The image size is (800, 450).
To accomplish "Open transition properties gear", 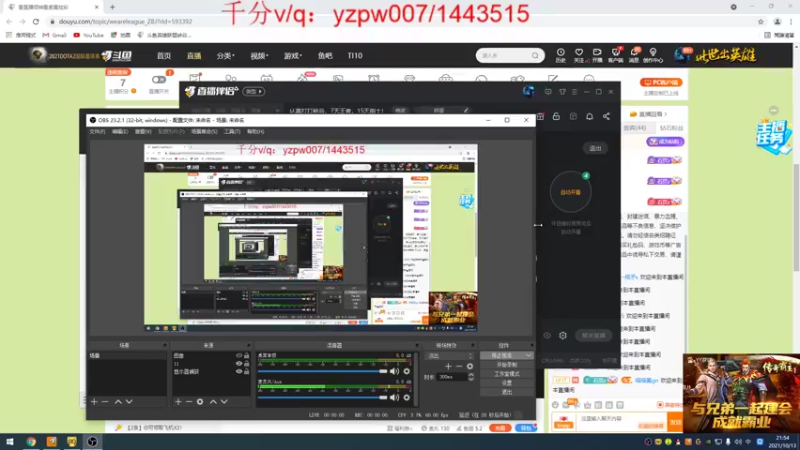I will coord(470,366).
